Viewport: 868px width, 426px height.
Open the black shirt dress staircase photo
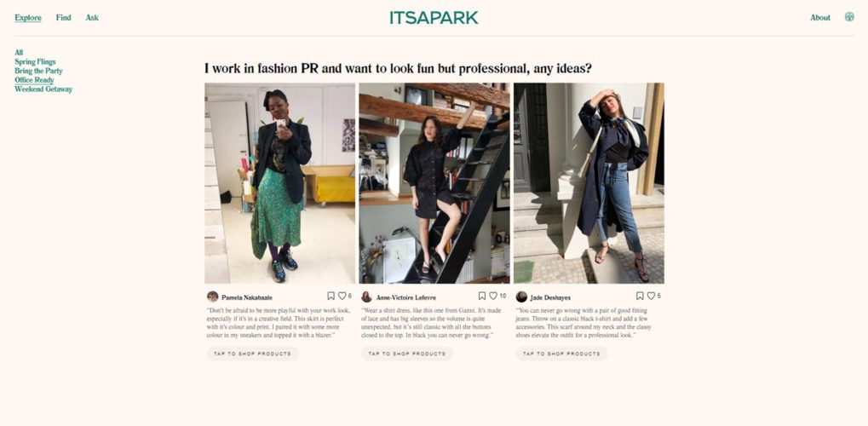434,183
